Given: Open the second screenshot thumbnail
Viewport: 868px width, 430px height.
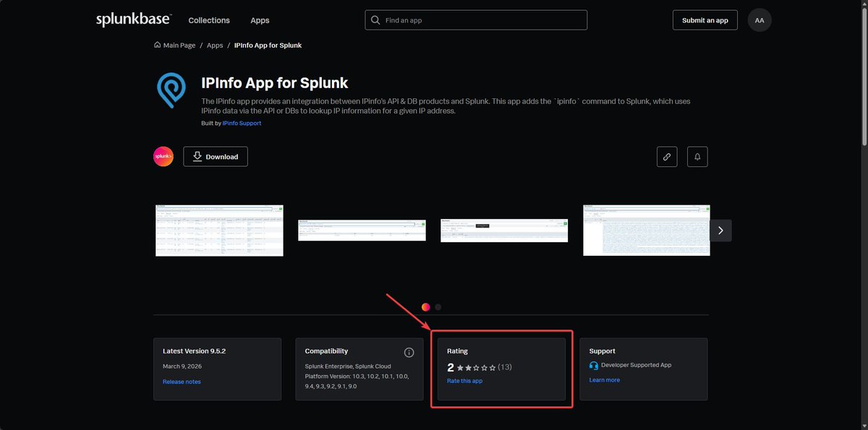Looking at the screenshot, I should coord(362,231).
